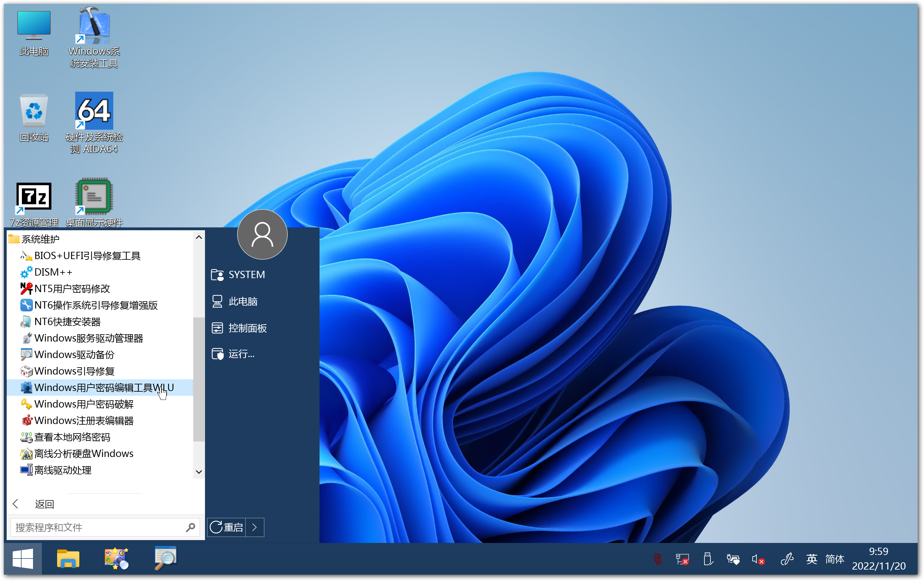The width and height of the screenshot is (924, 581).
Task: Launch DISM++ from the menu
Action: [x=100, y=272]
